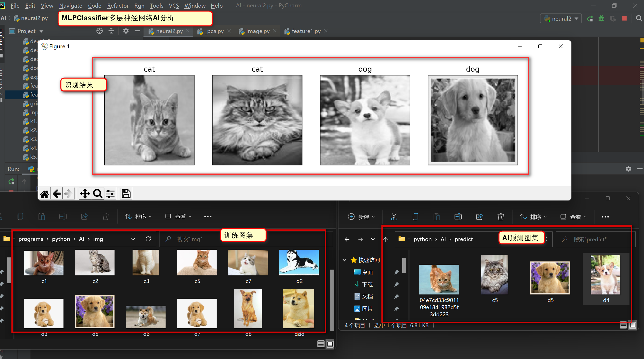Click the 新建 new item button
This screenshot has height=359, width=644.
[361, 217]
